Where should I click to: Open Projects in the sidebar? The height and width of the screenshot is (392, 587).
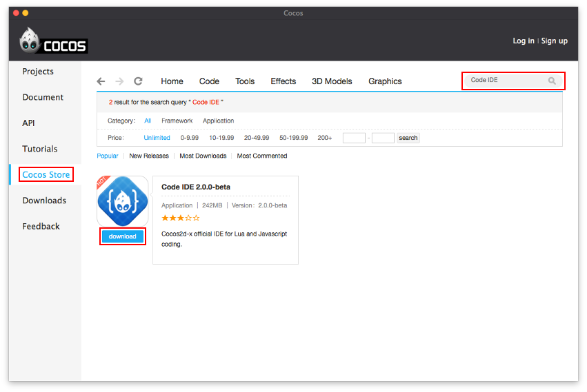tap(38, 72)
